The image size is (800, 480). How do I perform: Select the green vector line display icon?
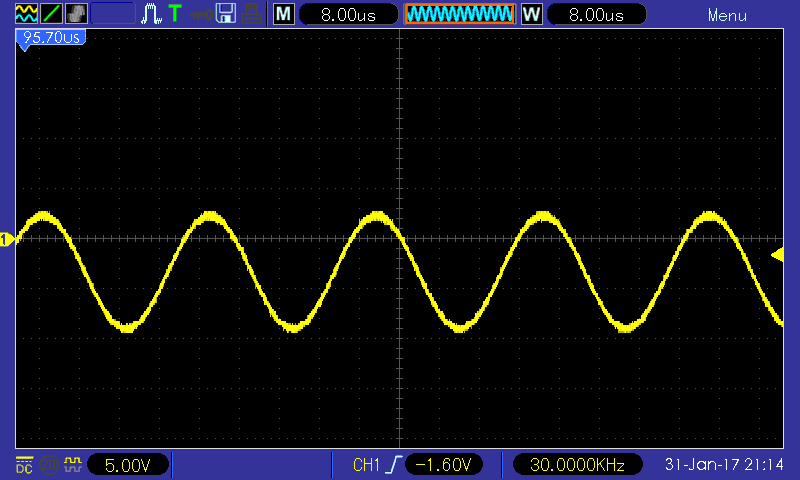tap(51, 13)
